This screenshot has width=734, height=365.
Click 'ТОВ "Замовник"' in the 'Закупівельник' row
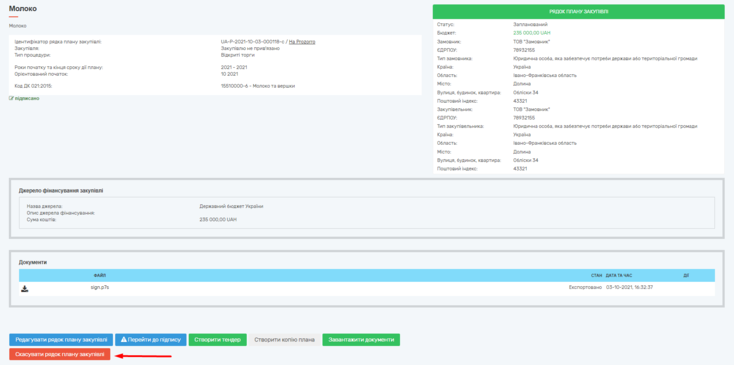coord(532,109)
